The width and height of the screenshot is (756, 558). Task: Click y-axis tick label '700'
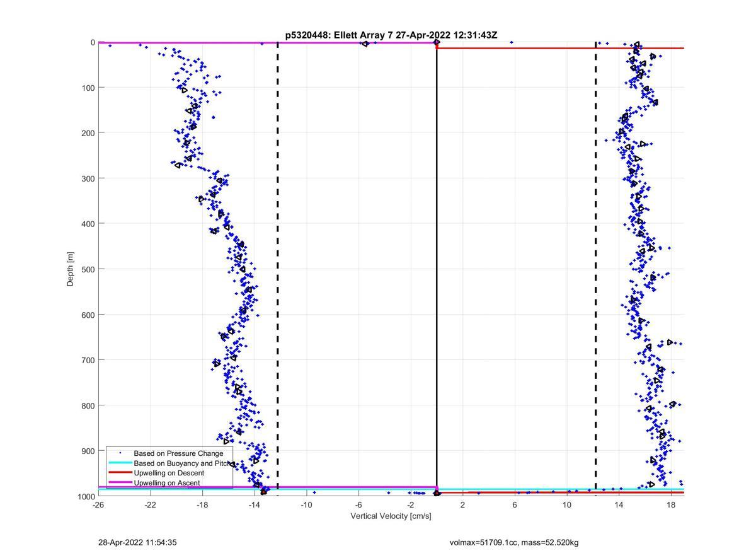pos(88,360)
